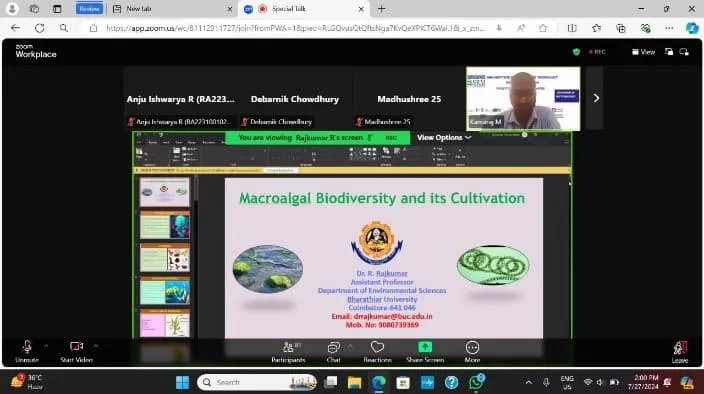Open the View layout menu
Viewport: 704px width, 394px height.
pyautogui.click(x=643, y=52)
